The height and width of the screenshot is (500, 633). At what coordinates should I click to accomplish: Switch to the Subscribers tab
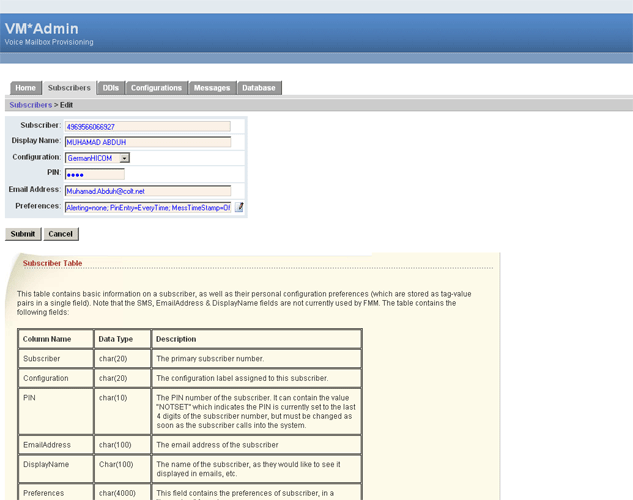click(69, 88)
